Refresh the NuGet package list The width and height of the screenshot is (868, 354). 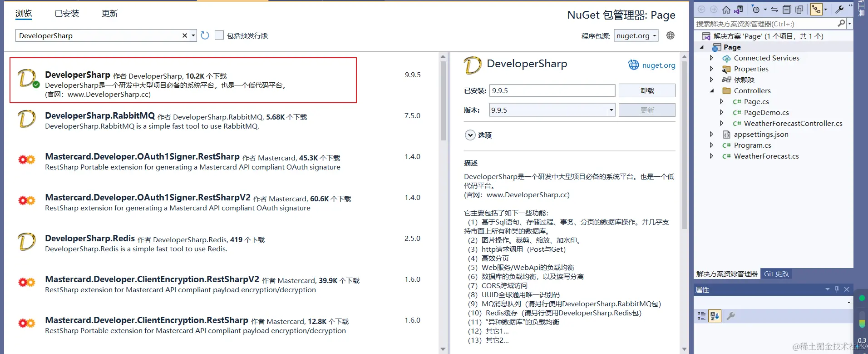(205, 35)
